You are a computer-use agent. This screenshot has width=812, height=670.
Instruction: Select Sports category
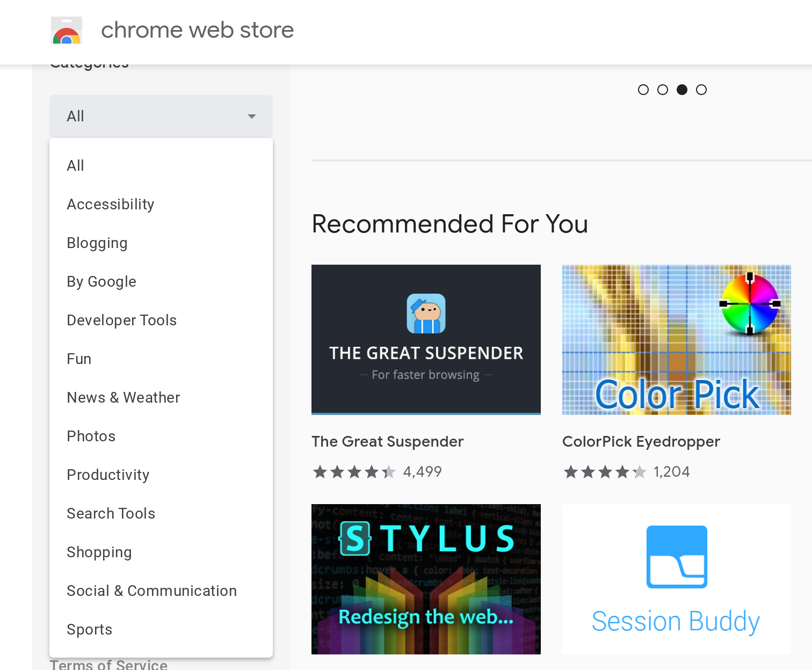(x=161, y=629)
